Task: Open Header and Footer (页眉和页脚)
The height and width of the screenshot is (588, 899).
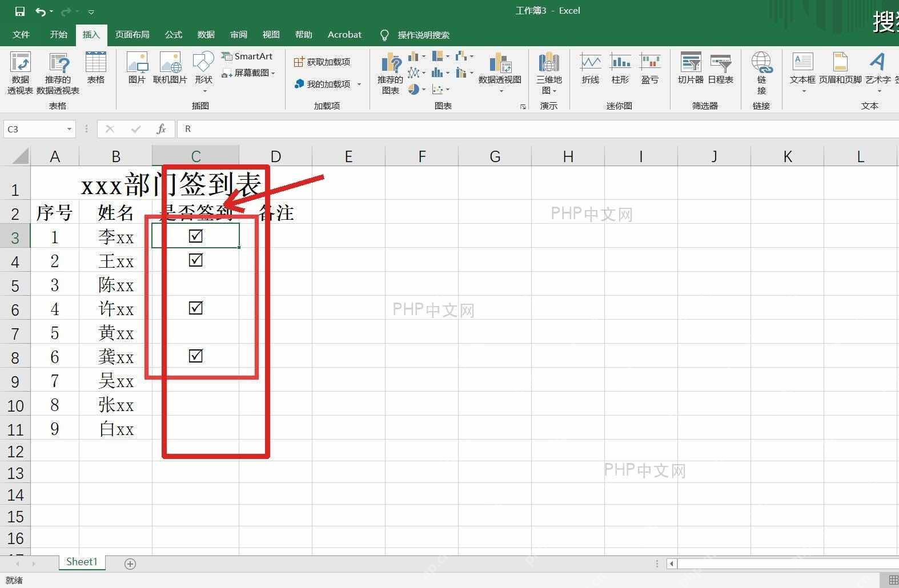Action: click(840, 68)
